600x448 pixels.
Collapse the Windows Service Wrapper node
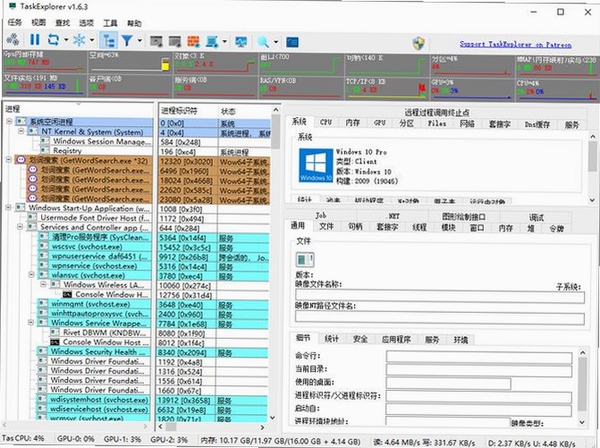tap(31, 322)
